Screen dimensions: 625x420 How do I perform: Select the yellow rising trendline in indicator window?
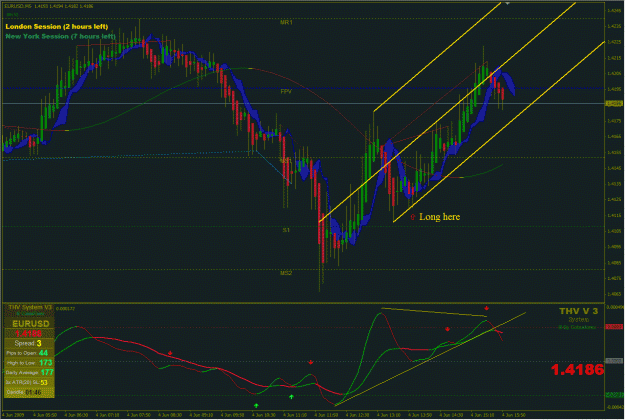430,359
